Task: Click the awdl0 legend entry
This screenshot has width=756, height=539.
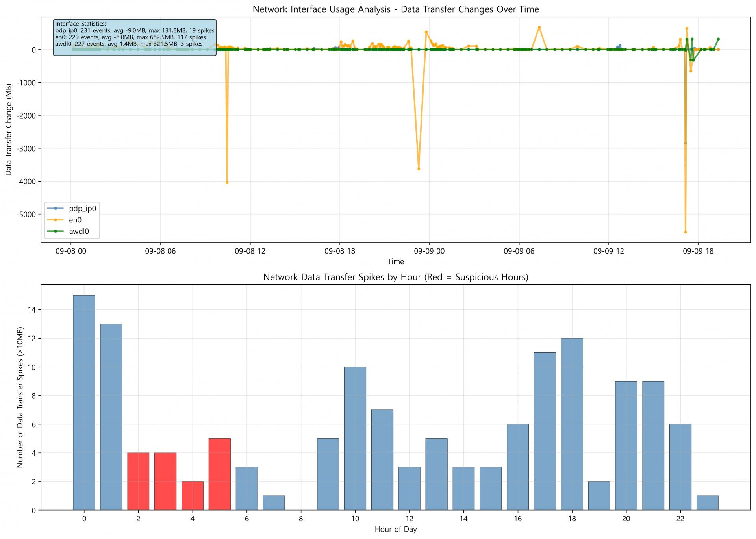Action: (79, 232)
